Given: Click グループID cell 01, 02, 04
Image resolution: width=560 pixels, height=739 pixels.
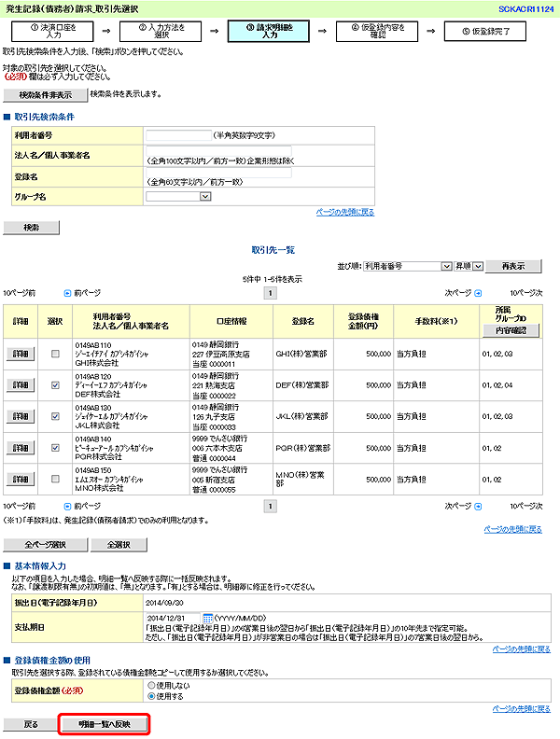Looking at the screenshot, I should [x=497, y=385].
